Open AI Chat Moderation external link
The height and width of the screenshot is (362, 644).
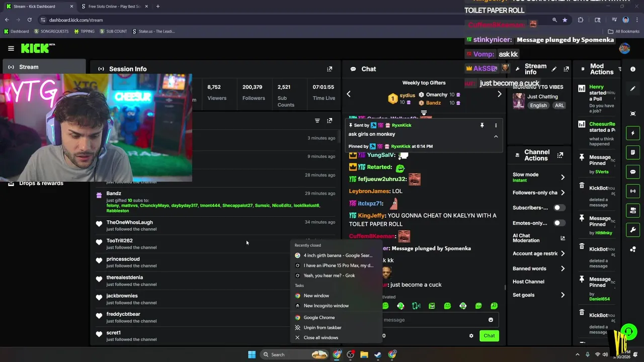tap(562, 238)
